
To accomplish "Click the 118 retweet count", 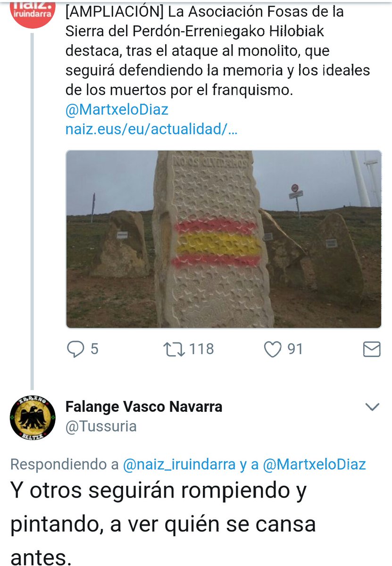I will pyautogui.click(x=201, y=349).
